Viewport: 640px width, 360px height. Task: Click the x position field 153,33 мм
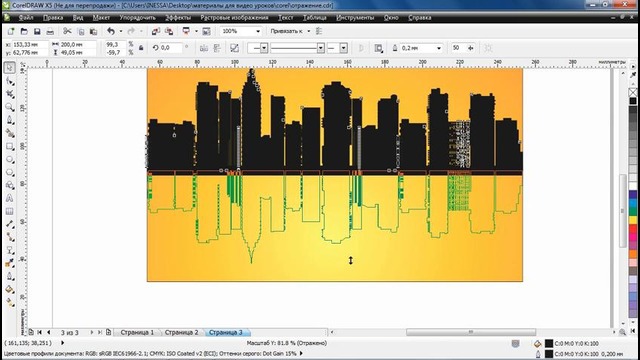(x=30, y=44)
